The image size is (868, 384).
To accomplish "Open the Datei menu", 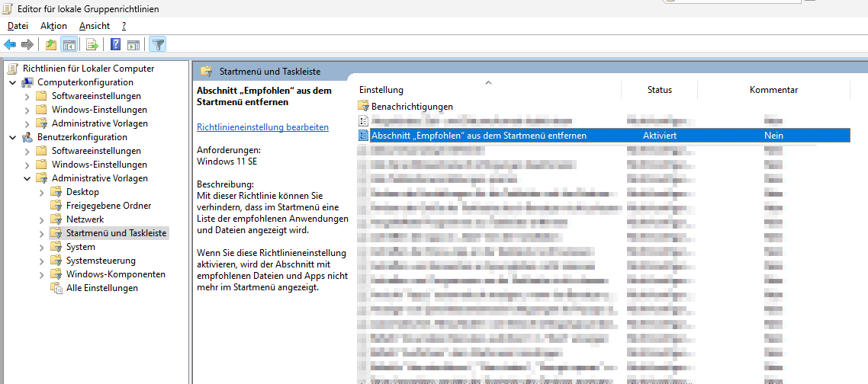I will (x=18, y=26).
